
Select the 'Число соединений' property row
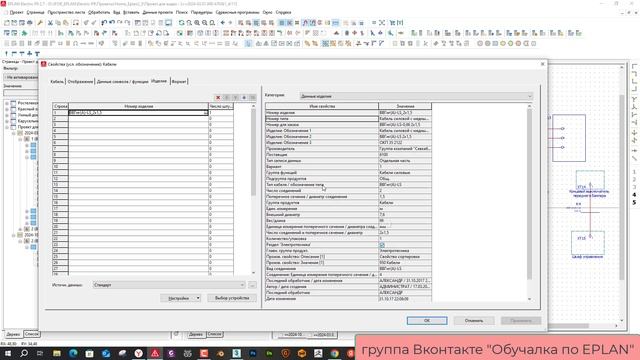[348, 191]
